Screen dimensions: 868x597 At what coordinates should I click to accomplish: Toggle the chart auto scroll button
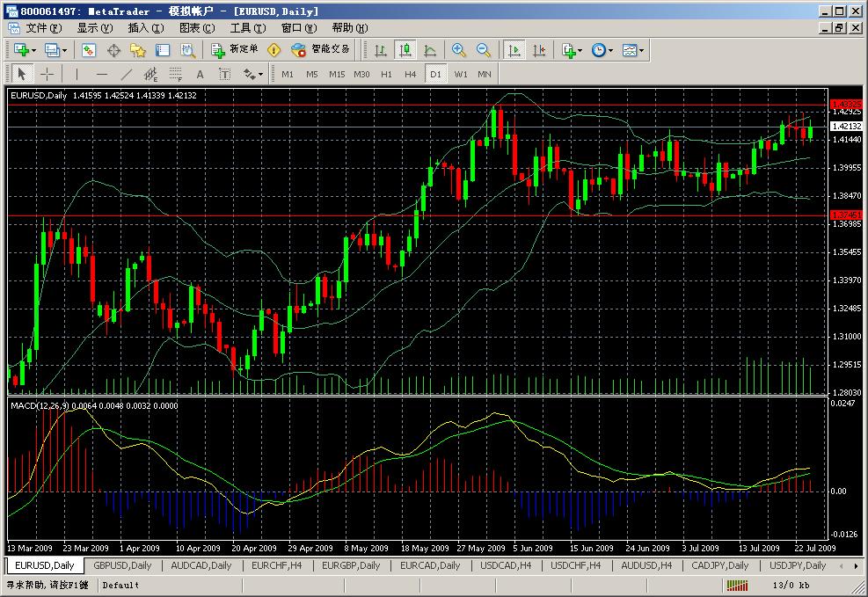(x=515, y=50)
